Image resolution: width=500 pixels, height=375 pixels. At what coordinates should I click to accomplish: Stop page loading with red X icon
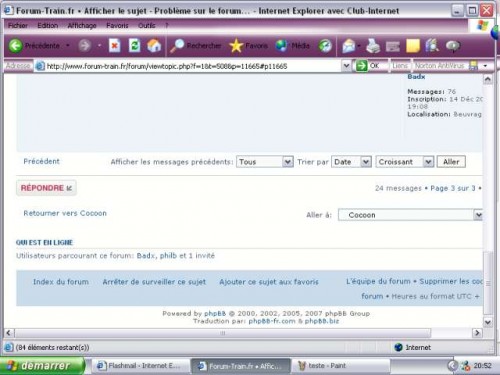[114, 46]
